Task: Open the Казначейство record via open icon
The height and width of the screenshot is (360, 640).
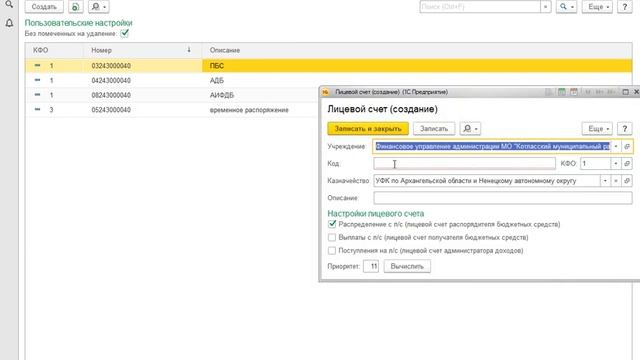Action: pos(627,181)
